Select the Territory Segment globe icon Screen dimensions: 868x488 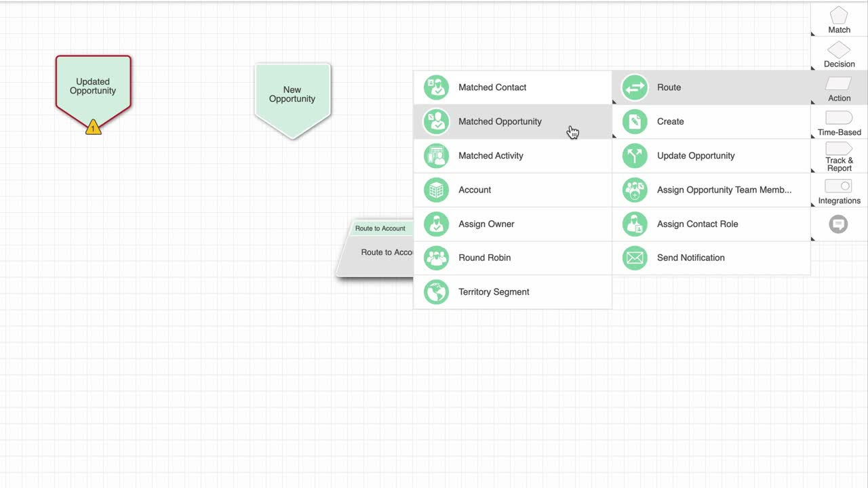[x=436, y=292]
